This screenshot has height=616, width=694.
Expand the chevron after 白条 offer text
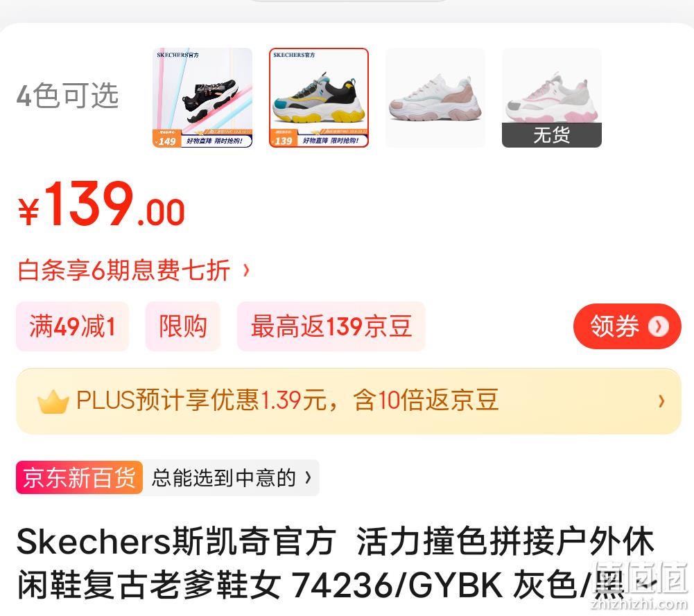(x=247, y=270)
